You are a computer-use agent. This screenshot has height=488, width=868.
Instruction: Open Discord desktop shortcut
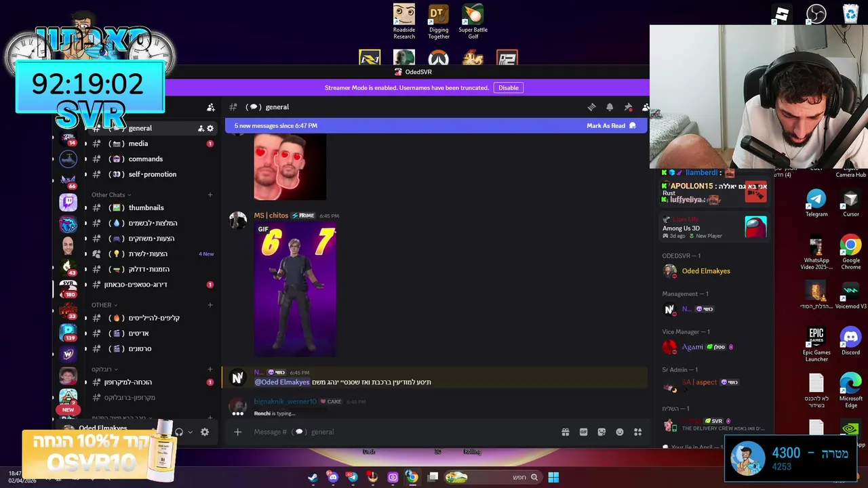pos(850,341)
